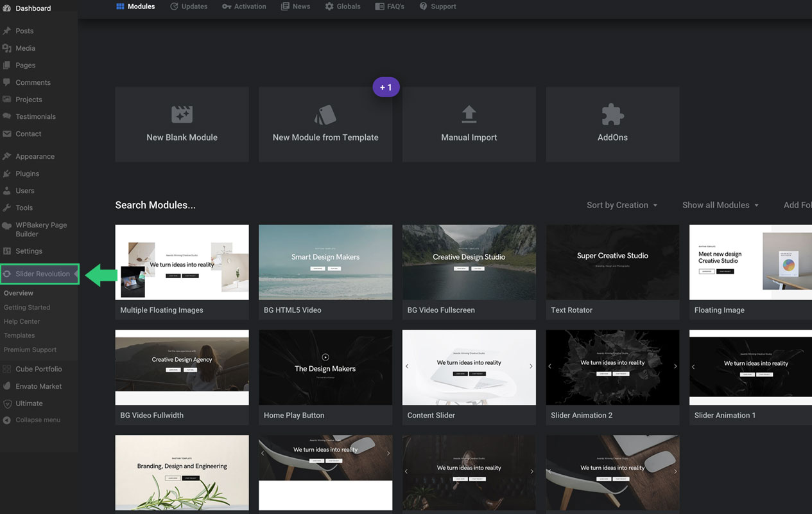Switch to the Updates tab

pyautogui.click(x=189, y=6)
